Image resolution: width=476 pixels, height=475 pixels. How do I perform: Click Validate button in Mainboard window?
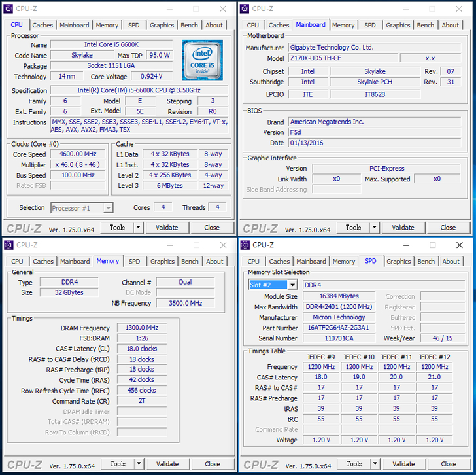click(403, 228)
